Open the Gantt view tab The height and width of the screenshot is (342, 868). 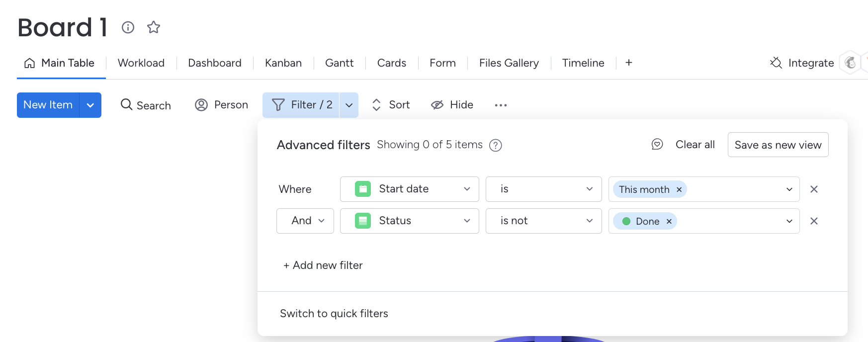[x=339, y=63]
